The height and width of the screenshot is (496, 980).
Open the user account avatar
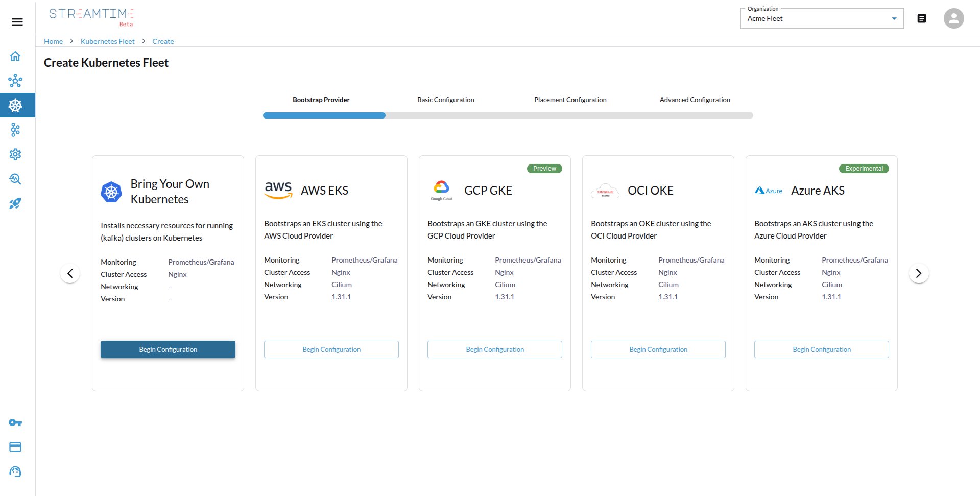(x=953, y=18)
